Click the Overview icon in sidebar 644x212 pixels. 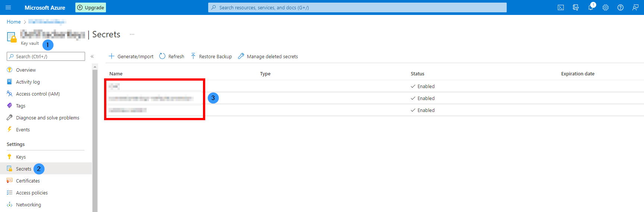(x=10, y=70)
